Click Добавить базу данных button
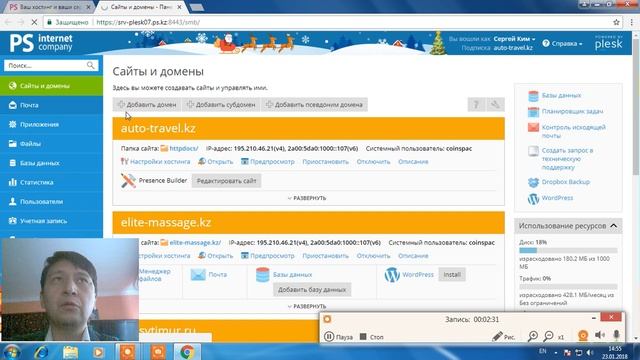The image size is (640, 360). (312, 289)
